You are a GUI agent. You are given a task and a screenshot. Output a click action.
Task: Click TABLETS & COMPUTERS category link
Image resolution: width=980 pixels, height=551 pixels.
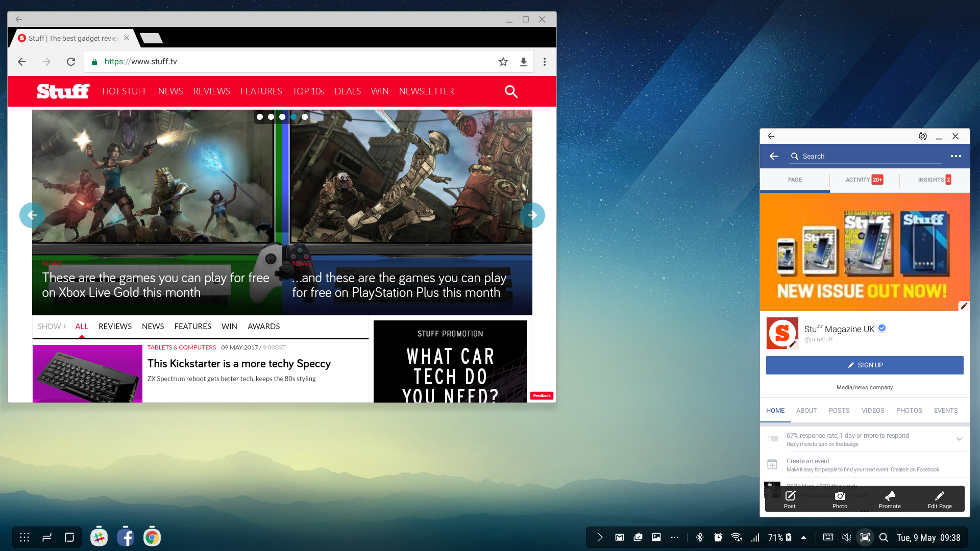pyautogui.click(x=182, y=347)
